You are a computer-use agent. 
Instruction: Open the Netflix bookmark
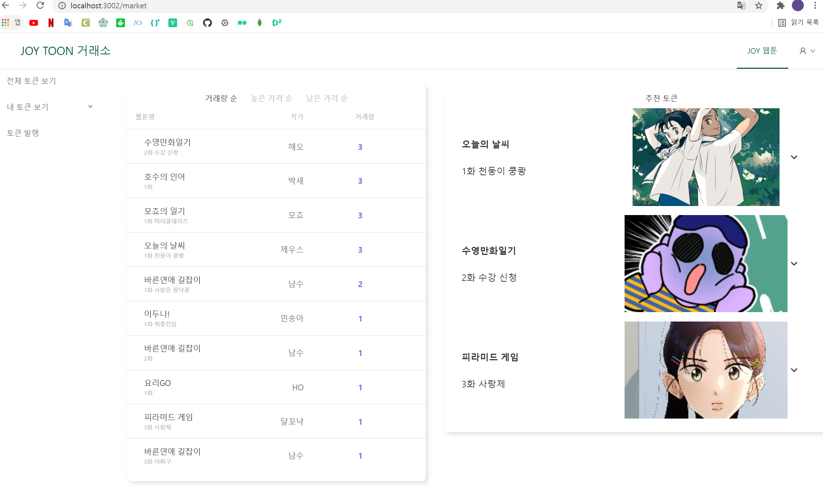pyautogui.click(x=51, y=22)
